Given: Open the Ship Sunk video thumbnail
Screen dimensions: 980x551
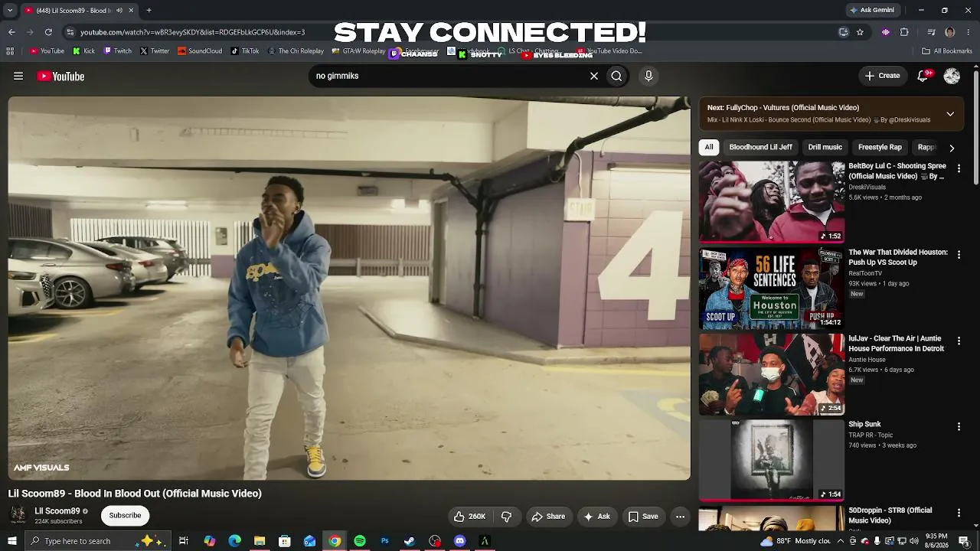Looking at the screenshot, I should [x=772, y=460].
